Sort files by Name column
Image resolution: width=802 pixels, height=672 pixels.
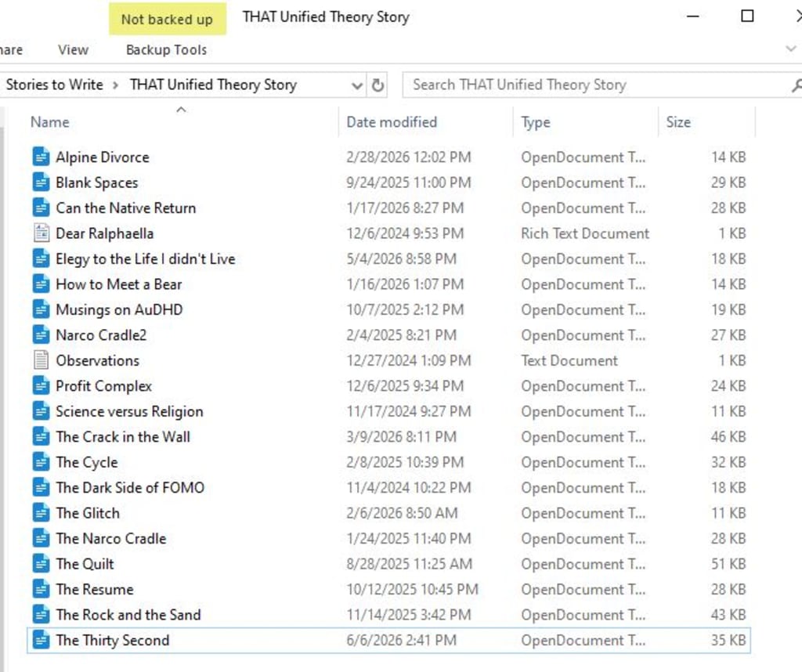tap(49, 122)
